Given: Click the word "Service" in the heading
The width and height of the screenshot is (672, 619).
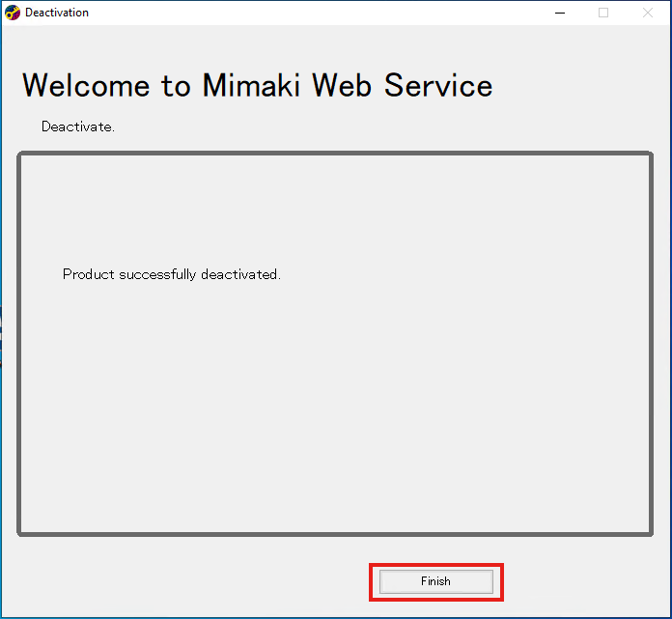Looking at the screenshot, I should click(438, 85).
